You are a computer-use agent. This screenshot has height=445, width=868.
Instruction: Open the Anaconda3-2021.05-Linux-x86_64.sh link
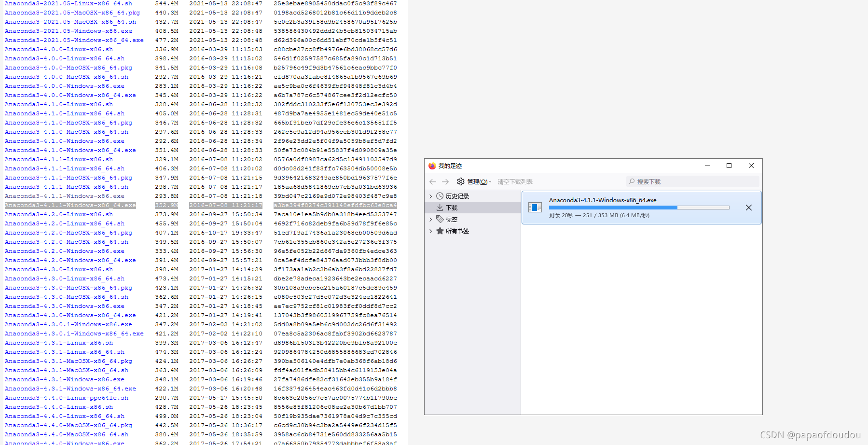click(69, 3)
